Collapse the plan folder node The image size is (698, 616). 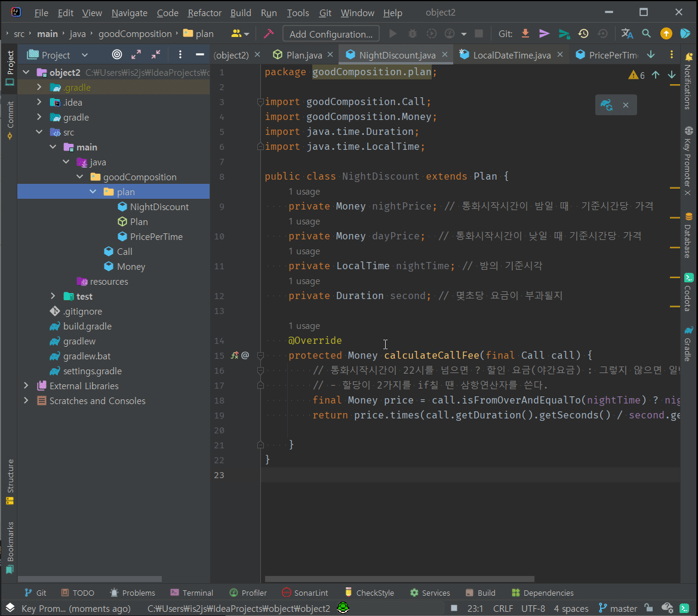point(93,192)
